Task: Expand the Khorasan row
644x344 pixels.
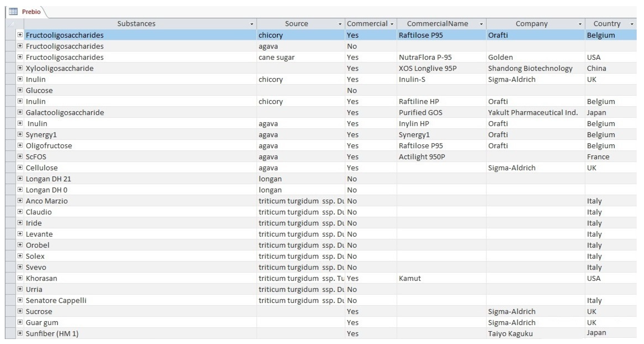Action: tap(20, 278)
